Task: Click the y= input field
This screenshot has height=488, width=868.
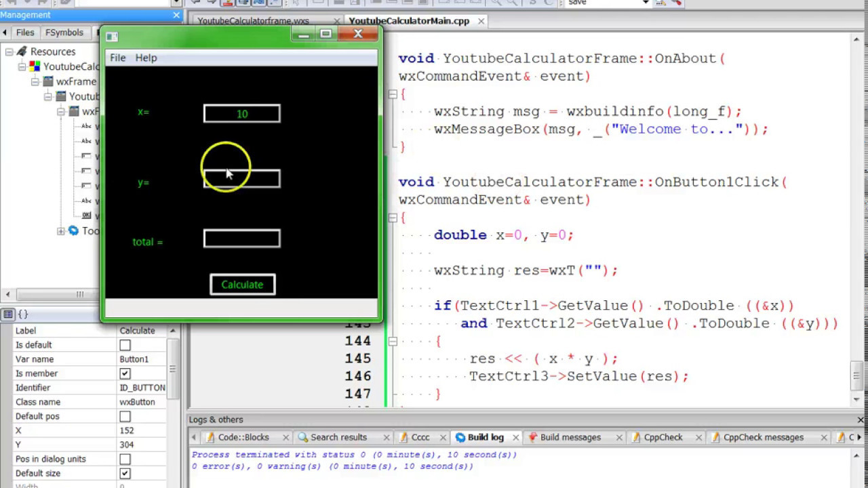Action: [x=242, y=179]
